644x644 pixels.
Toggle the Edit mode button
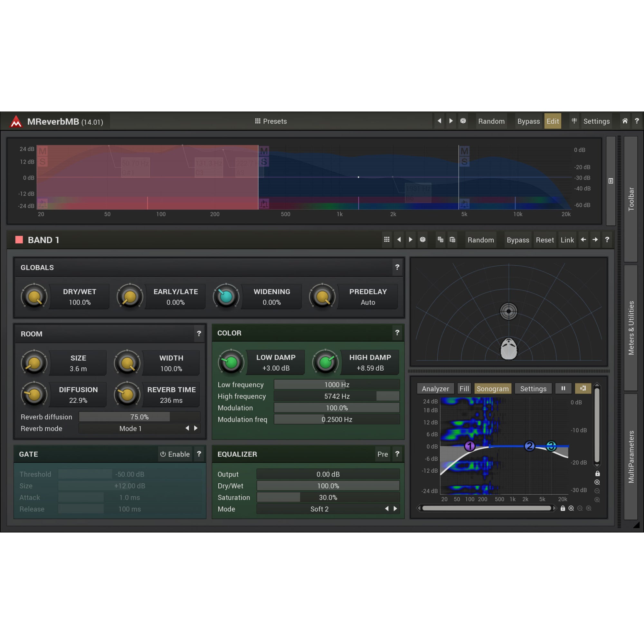click(553, 121)
